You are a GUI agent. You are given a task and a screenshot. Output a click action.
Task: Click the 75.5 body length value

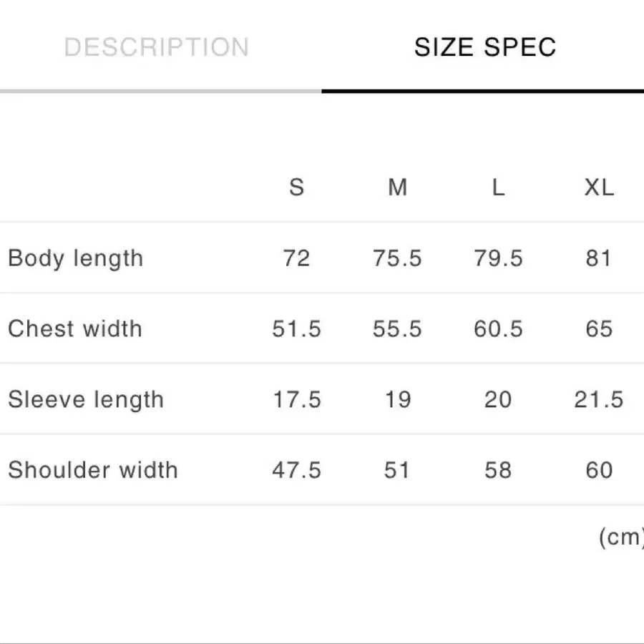pos(398,258)
